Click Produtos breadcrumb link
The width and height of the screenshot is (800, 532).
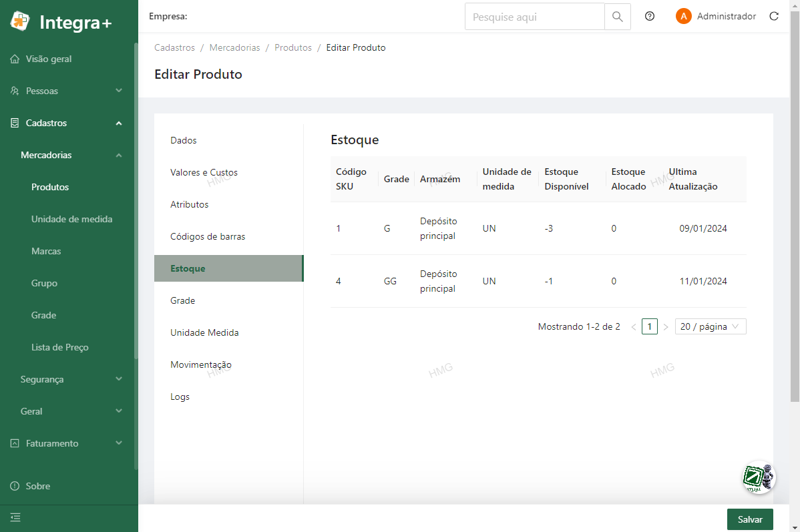coord(293,47)
